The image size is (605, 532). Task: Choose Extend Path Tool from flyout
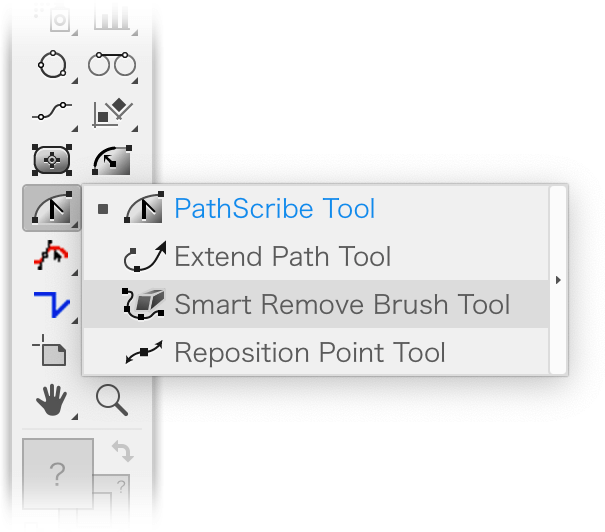(x=316, y=257)
